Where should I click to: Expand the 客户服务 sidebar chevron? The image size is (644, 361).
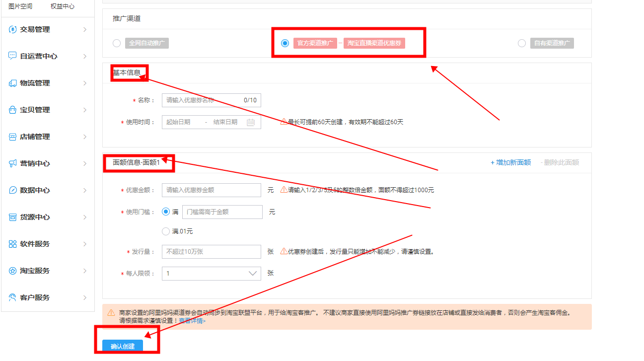(85, 297)
